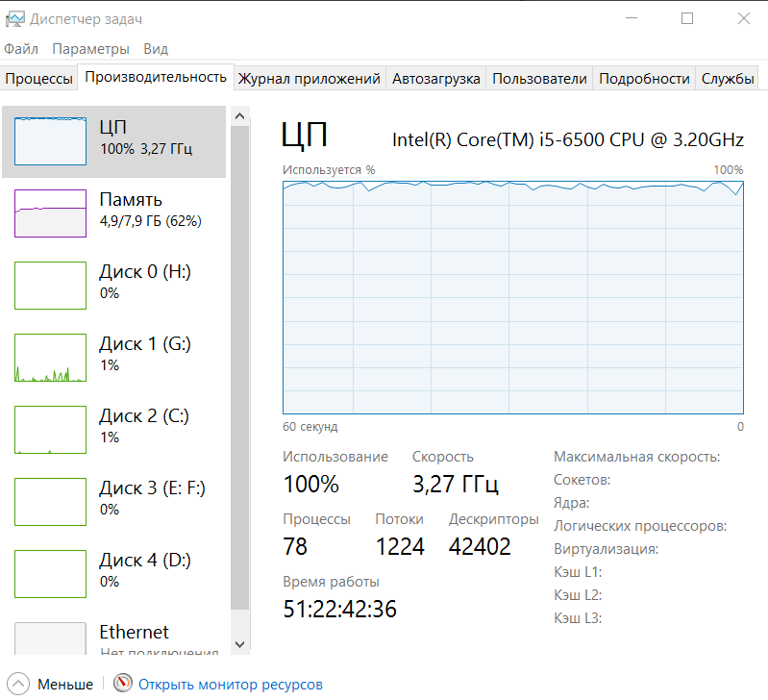Minimize the Диспетчер задач window
The image size is (768, 700).
point(632,18)
